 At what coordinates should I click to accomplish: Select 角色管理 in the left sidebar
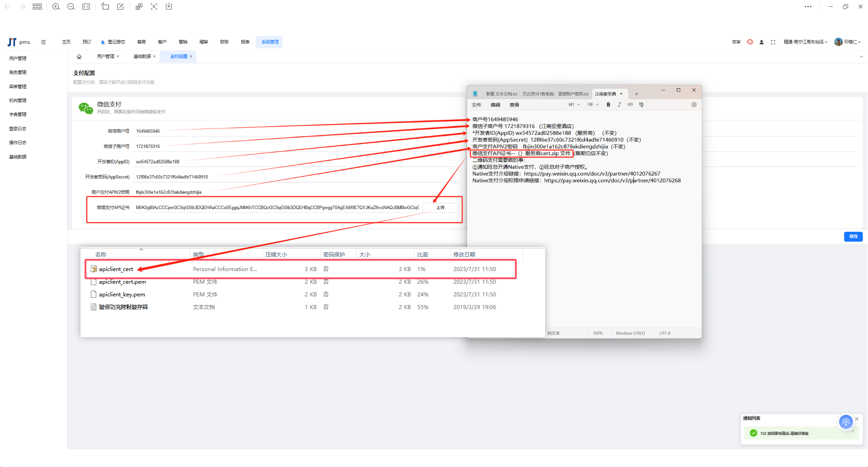[18, 72]
